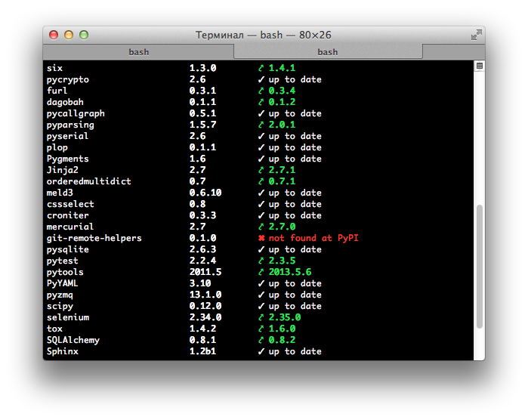The width and height of the screenshot is (528, 420).
Task: Zoom the window with green button
Action: point(84,35)
